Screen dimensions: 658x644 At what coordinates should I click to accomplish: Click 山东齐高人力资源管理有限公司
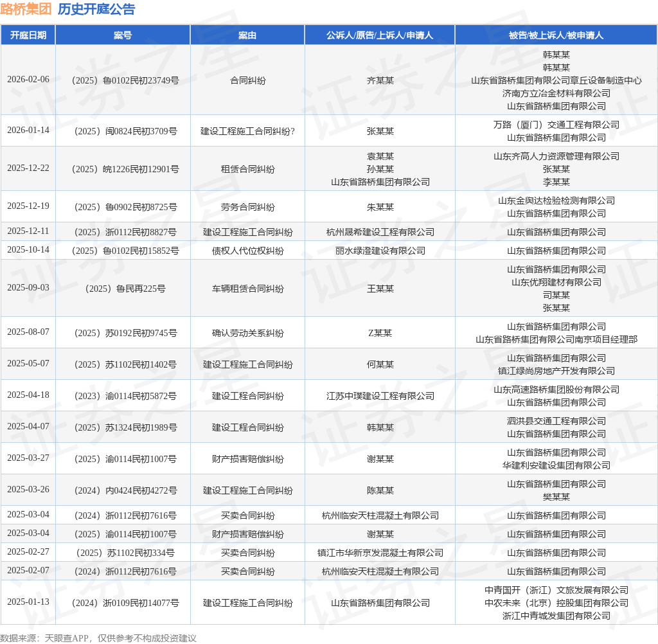(x=556, y=156)
